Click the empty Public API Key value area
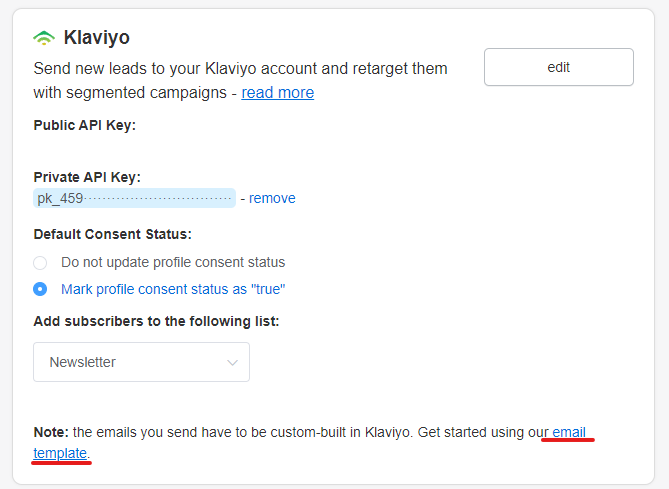Viewport: 669px width, 489px height. click(x=134, y=149)
